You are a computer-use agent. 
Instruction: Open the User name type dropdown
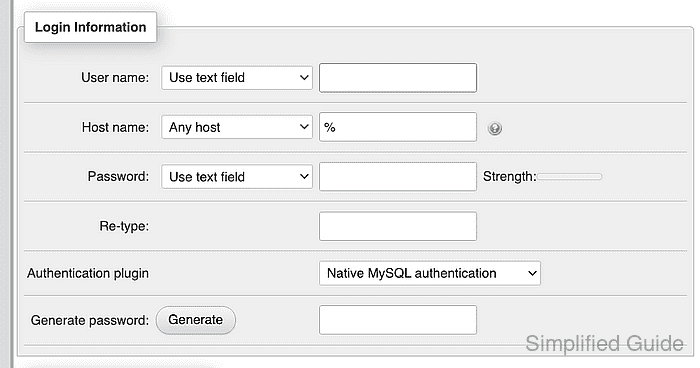coord(237,78)
